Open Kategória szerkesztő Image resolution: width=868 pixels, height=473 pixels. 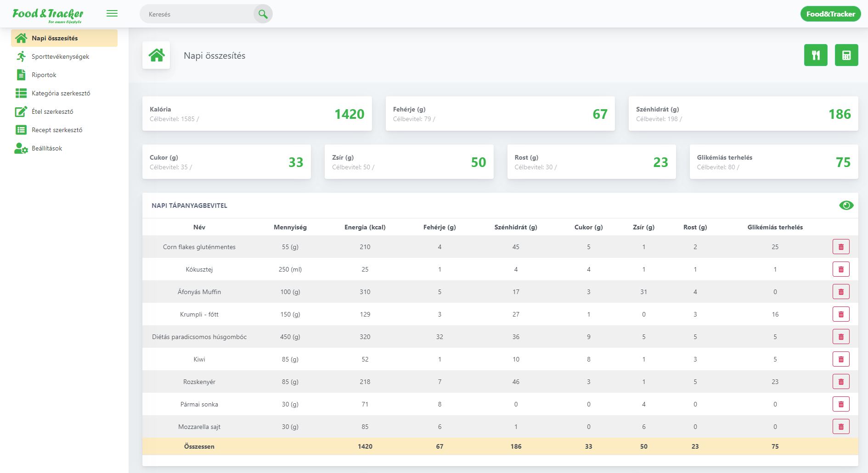point(64,93)
